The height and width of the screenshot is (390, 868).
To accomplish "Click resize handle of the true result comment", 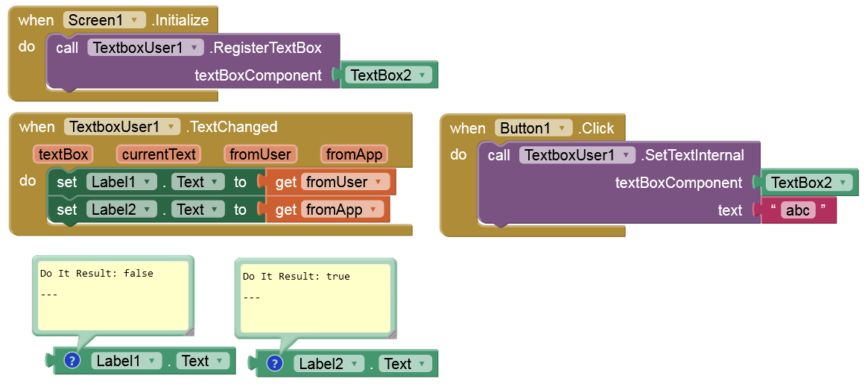I will (x=391, y=334).
